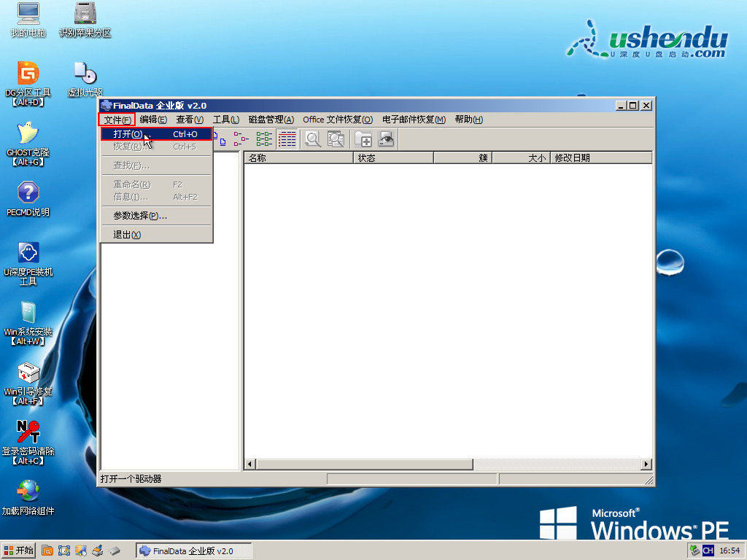Click the eye preview toolbar icon
The width and height of the screenshot is (747, 560).
click(x=387, y=139)
